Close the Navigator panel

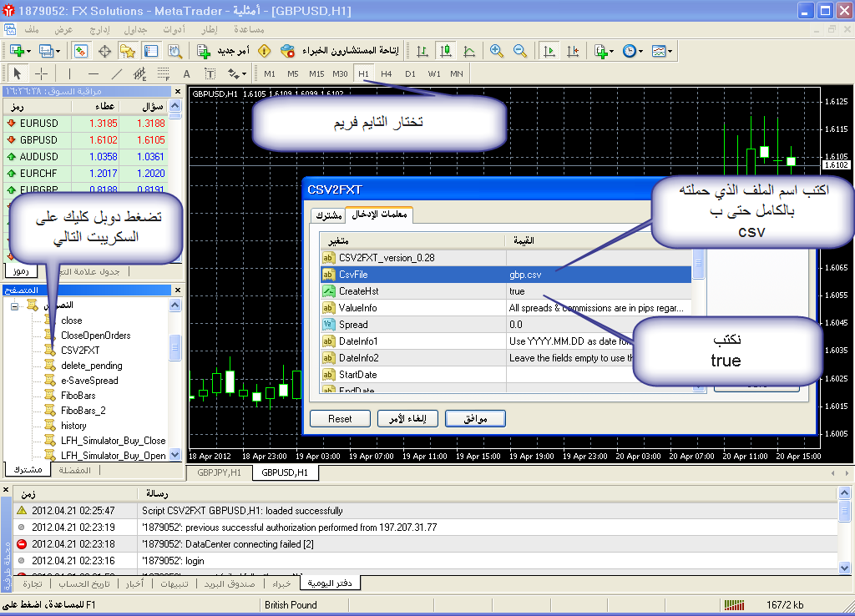pos(177,290)
